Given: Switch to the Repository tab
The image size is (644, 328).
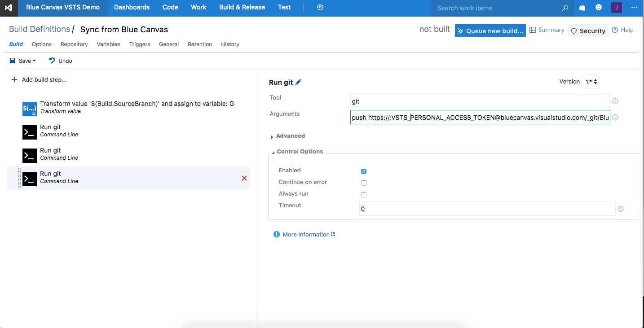Looking at the screenshot, I should point(74,44).
